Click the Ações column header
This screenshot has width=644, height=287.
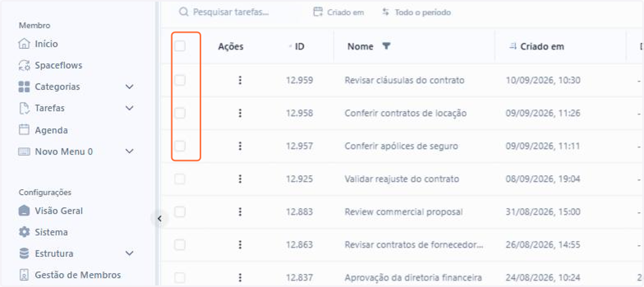(x=231, y=46)
